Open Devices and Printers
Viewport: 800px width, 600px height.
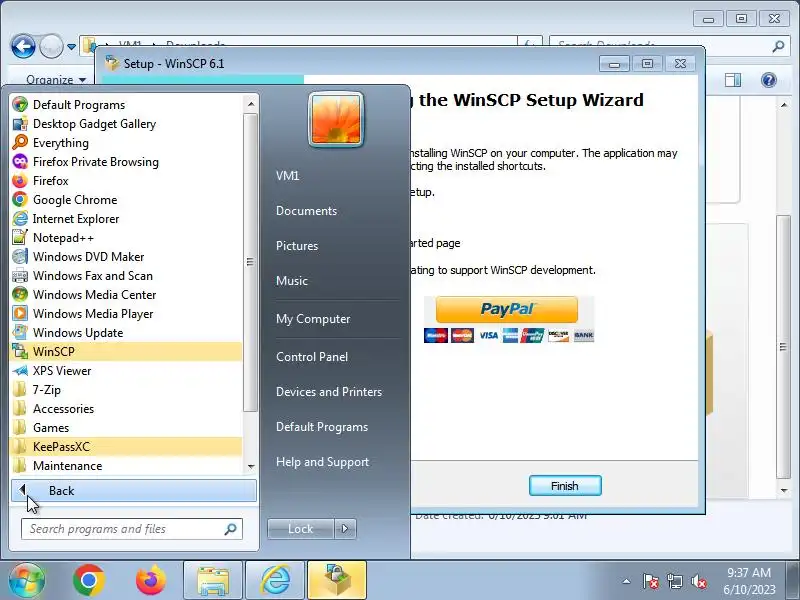[329, 392]
